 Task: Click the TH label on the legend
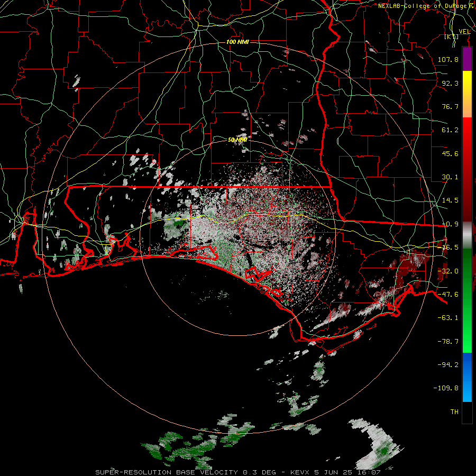coord(454,412)
